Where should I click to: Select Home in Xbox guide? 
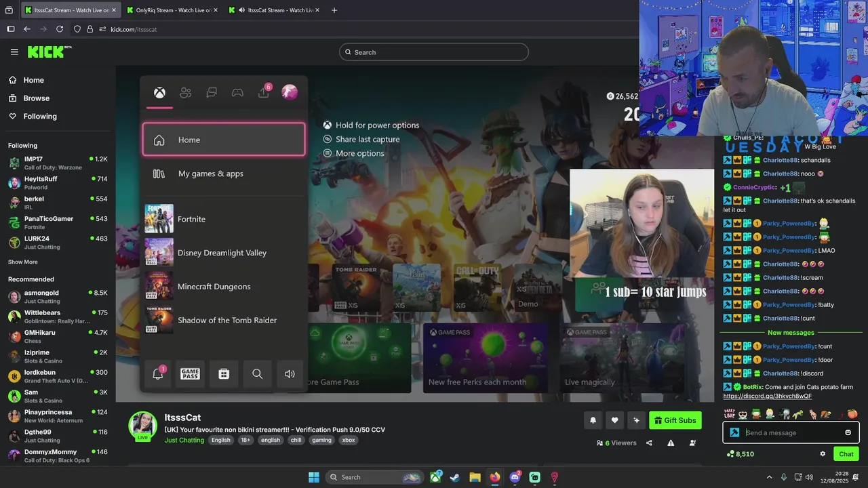[224, 140]
